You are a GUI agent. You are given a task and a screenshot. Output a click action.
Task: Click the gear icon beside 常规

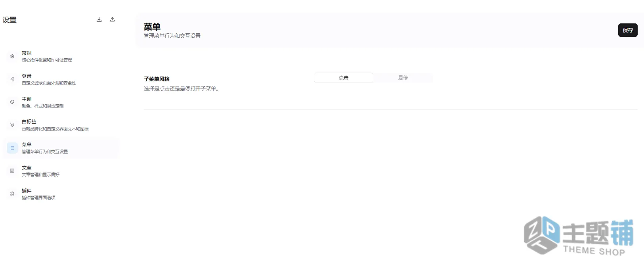(x=12, y=56)
